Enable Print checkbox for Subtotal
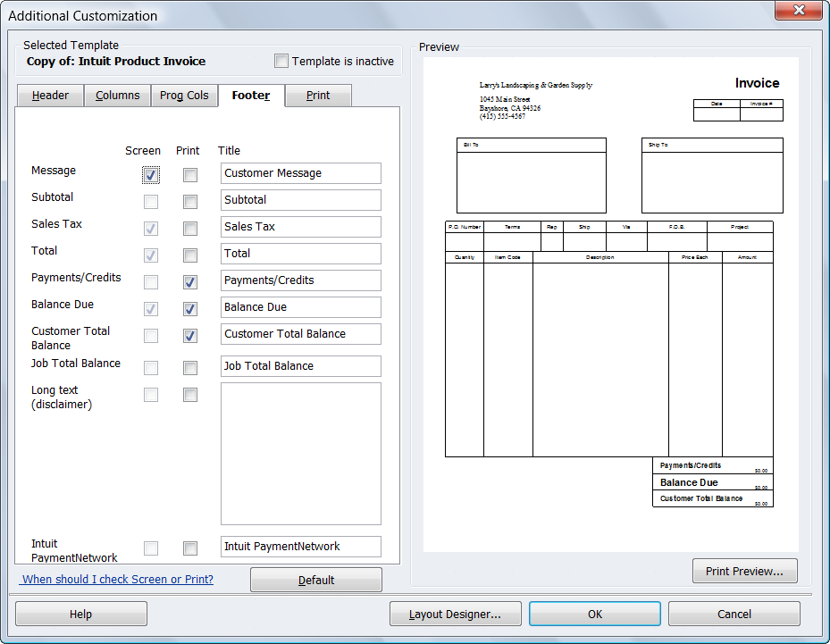The image size is (830, 644). click(190, 202)
